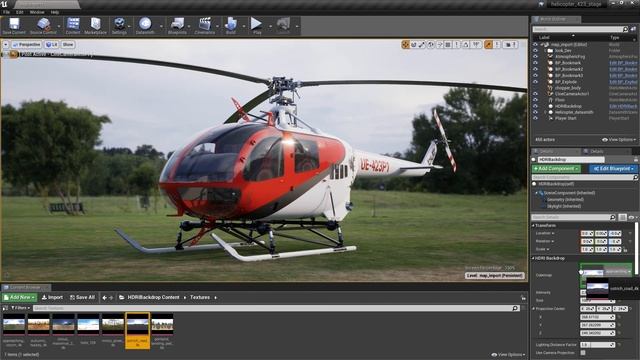Image resolution: width=640 pixels, height=360 pixels.
Task: Open the Marketplace toolbar icon
Action: pyautogui.click(x=96, y=25)
